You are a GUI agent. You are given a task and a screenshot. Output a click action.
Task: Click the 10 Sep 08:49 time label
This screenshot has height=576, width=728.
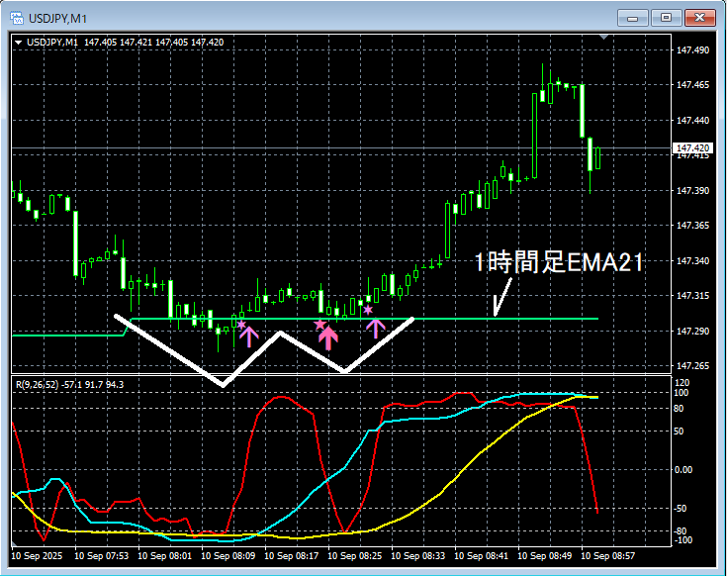pos(545,556)
